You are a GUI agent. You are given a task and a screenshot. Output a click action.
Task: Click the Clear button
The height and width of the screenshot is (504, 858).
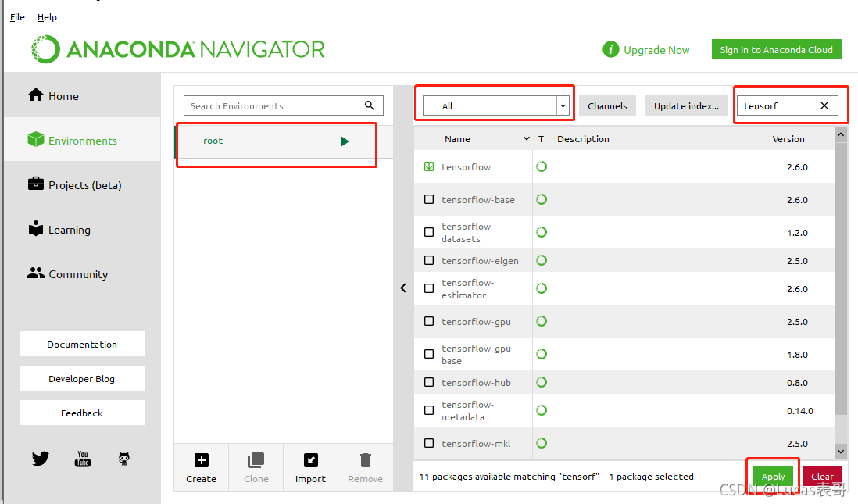coord(822,476)
